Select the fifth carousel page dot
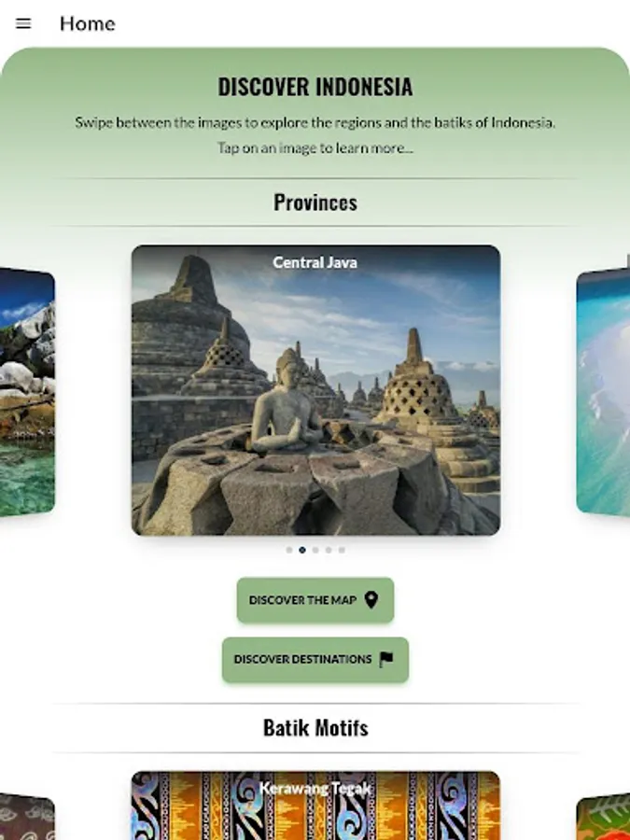Viewport: 630px width, 840px height. 342,550
